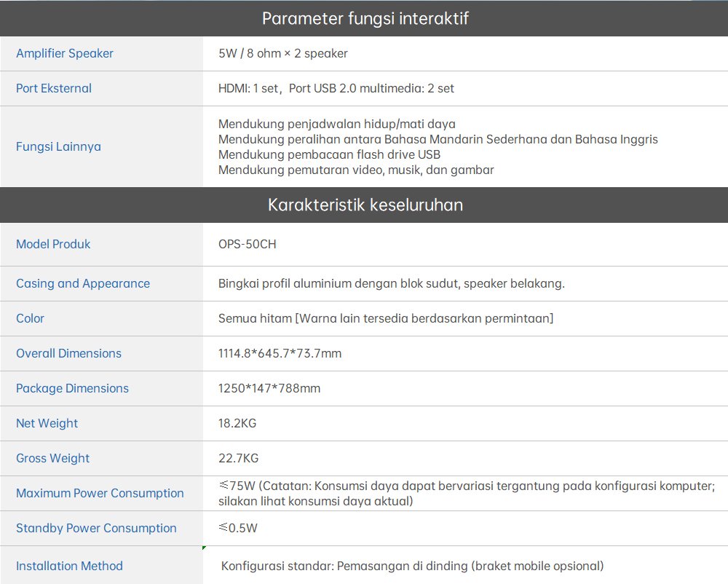Screen dimensions: 728x584
Task: Click the "1250*147*788mm" package dimensions value
Action: (269, 388)
